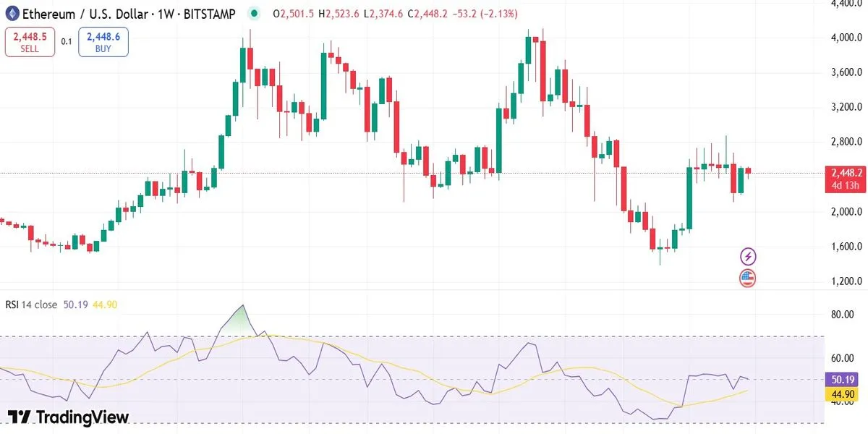Open the 1W timeframe selector
Screen dimensions: 868x434
click(x=166, y=13)
